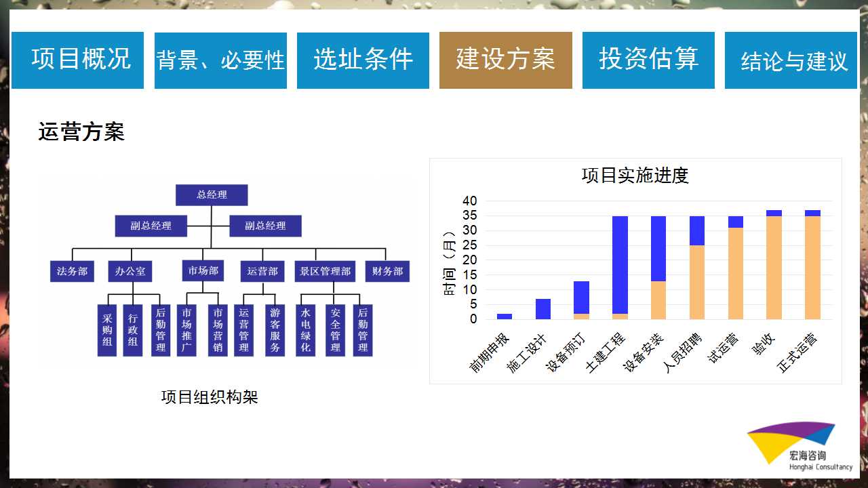Click blue segment of 设备预订 bar
The width and height of the screenshot is (868, 488).
click(581, 298)
